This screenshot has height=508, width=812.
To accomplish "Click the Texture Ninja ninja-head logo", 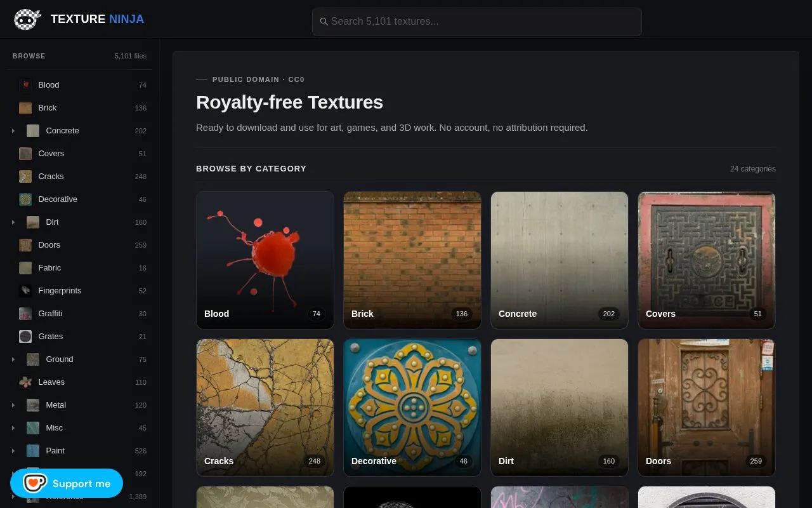I will 27,19.
